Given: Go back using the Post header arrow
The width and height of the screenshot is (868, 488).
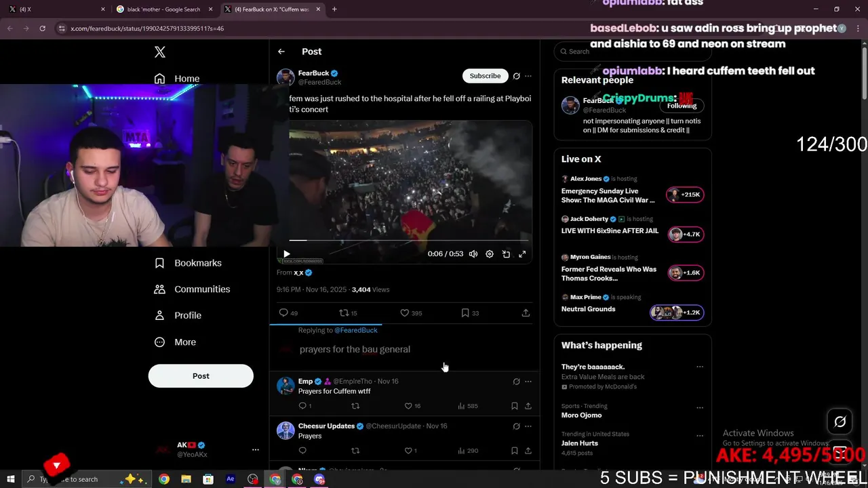Looking at the screenshot, I should [281, 52].
